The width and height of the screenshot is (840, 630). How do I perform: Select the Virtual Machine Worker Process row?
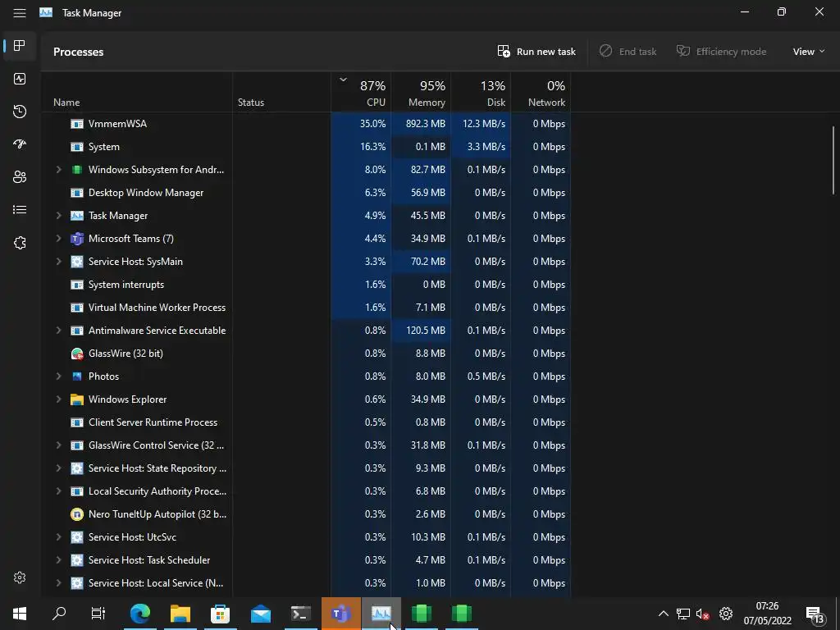click(306, 308)
